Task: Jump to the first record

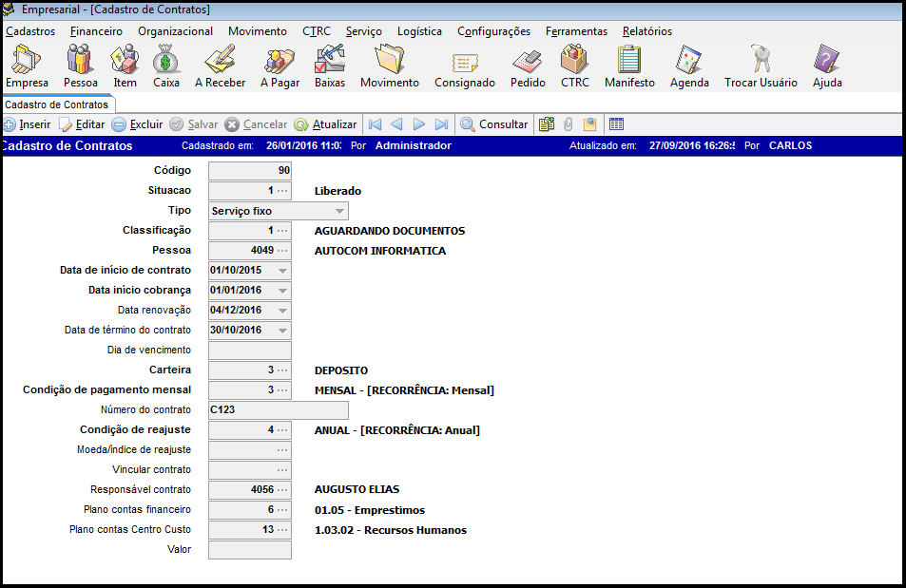Action: tap(376, 124)
